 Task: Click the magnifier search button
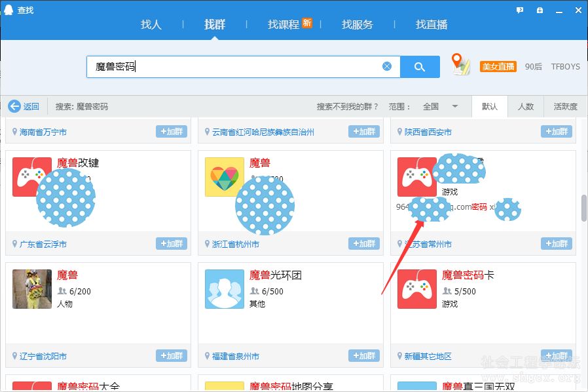tap(420, 67)
